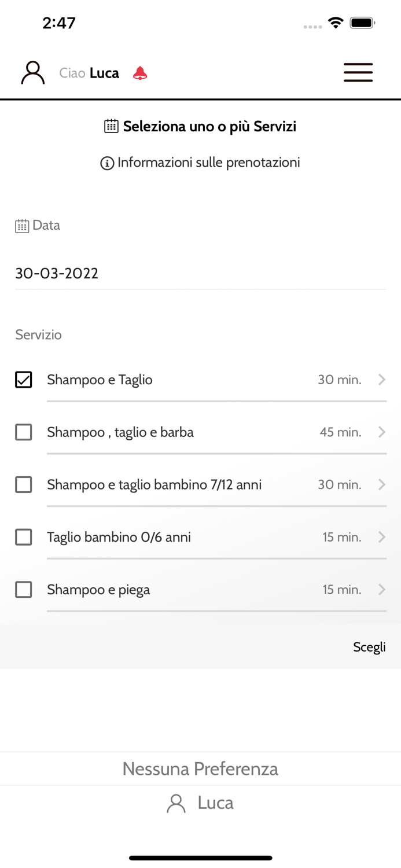Enable the Shampoo e piega checkbox
This screenshot has height=868, width=401.
click(24, 590)
